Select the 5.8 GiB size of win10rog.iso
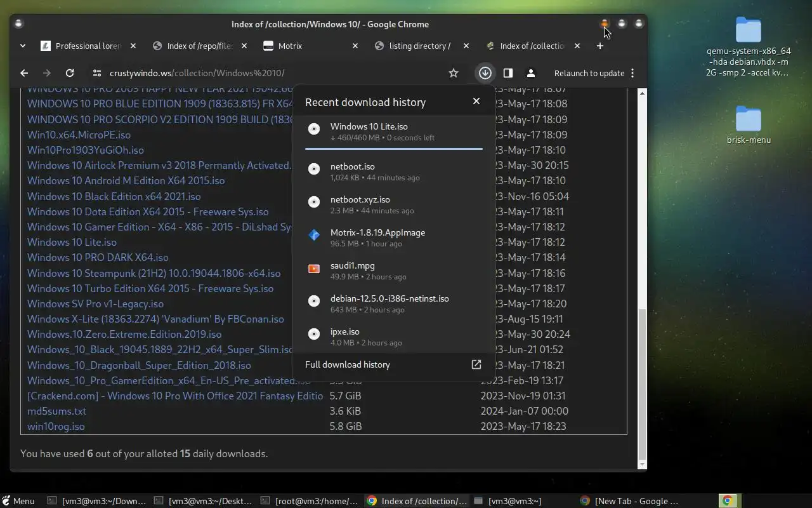This screenshot has width=812, height=508. coord(346,426)
